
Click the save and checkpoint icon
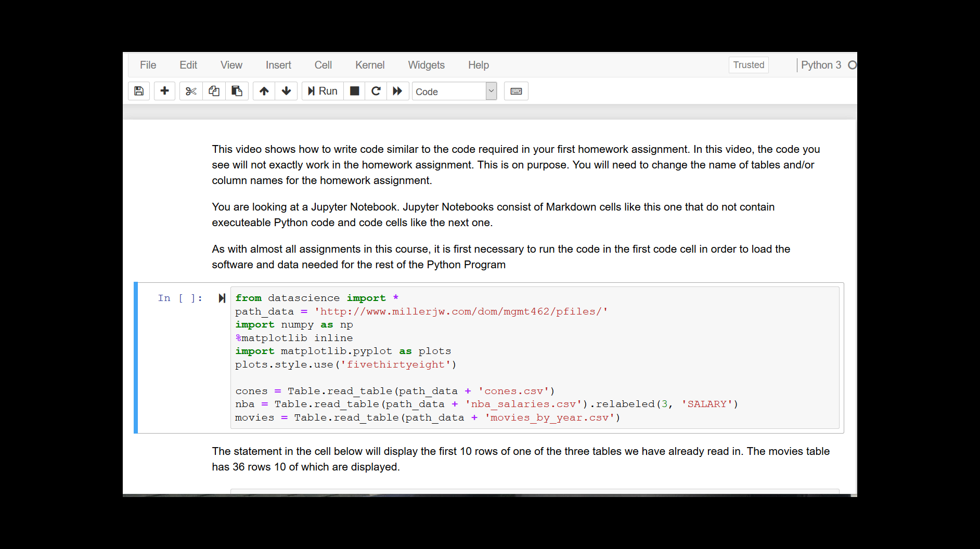139,91
